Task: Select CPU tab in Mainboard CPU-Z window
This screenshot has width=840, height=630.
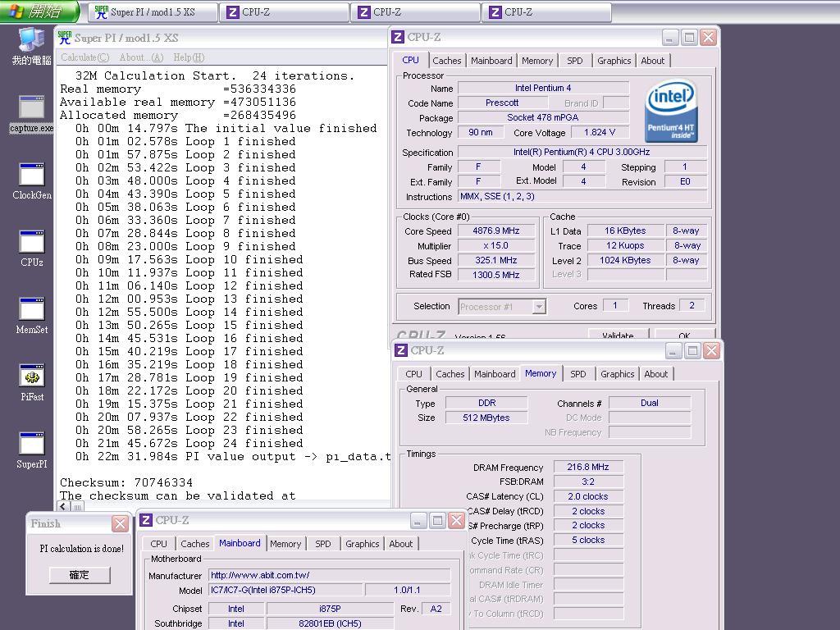Action: 158,544
